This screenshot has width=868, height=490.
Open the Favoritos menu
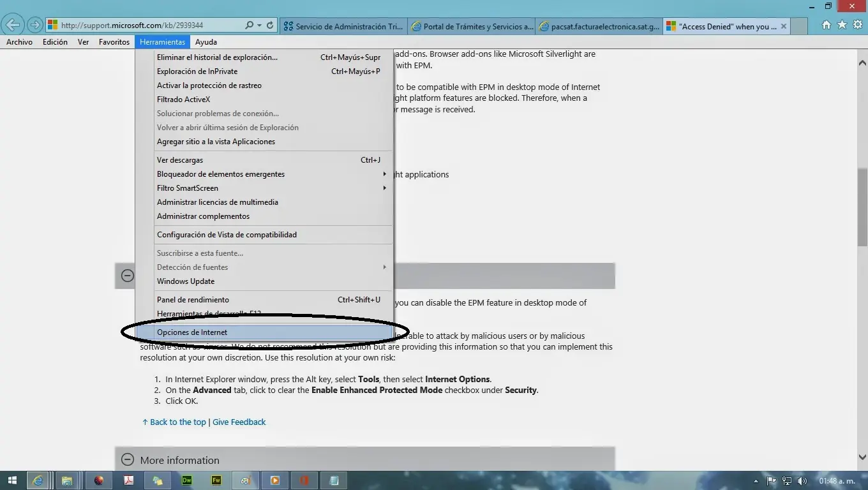(114, 42)
